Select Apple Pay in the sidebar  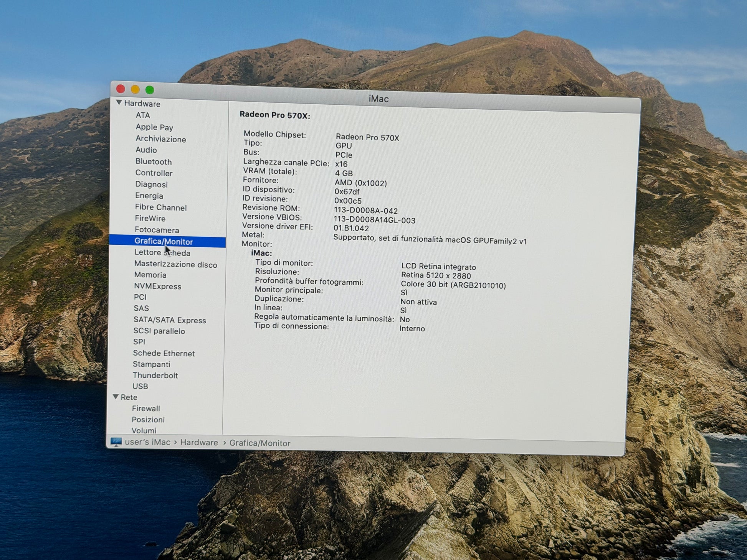(154, 127)
